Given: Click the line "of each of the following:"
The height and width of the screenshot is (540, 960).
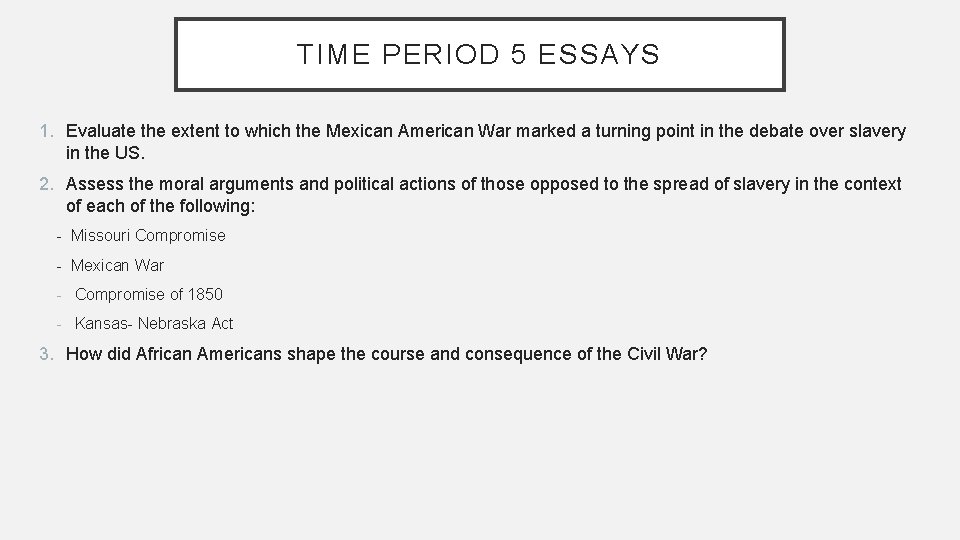Looking at the screenshot, I should [x=161, y=206].
